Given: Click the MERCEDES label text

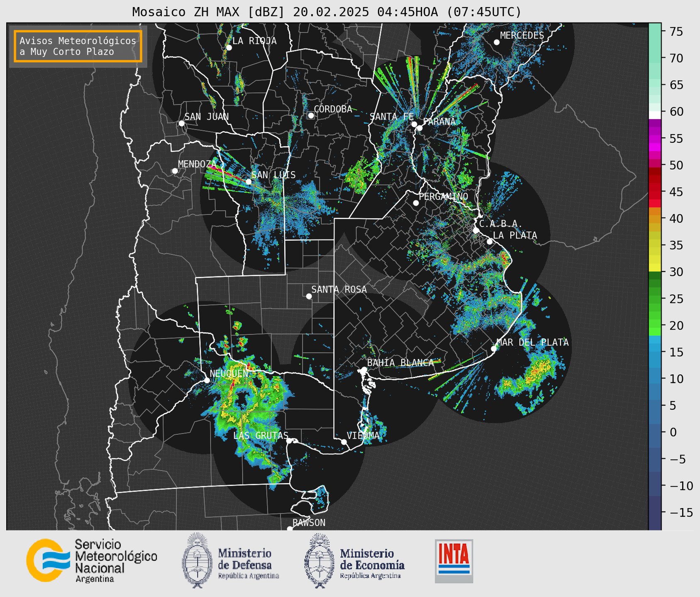Looking at the screenshot, I should [522, 36].
